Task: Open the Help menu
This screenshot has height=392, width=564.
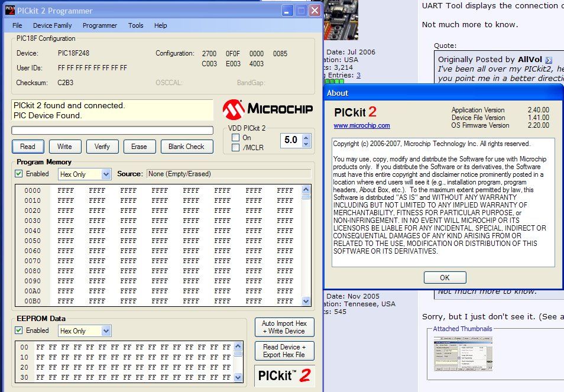Action: 160,25
